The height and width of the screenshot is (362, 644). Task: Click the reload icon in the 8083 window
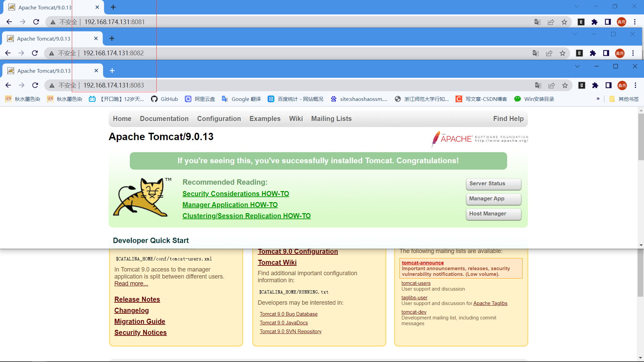point(35,85)
